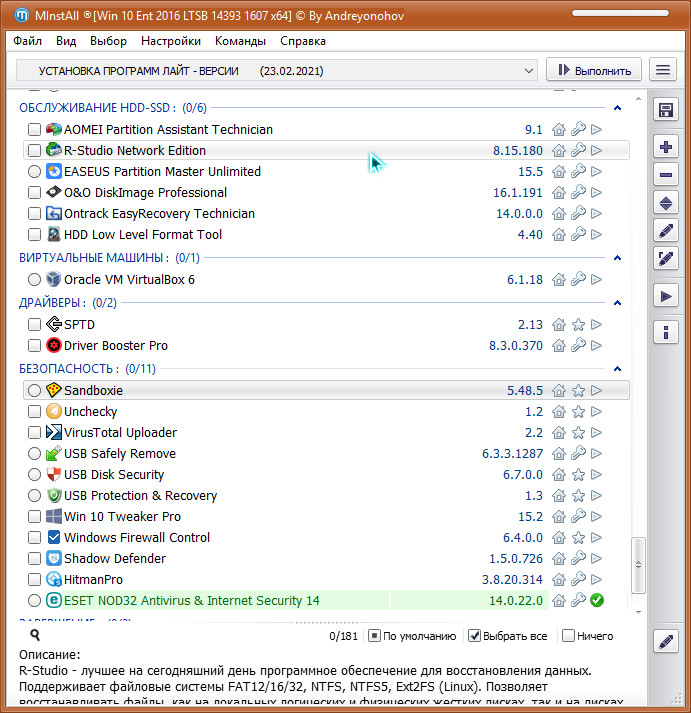691x713 pixels.
Task: Open the Вид menu
Action: [66, 41]
